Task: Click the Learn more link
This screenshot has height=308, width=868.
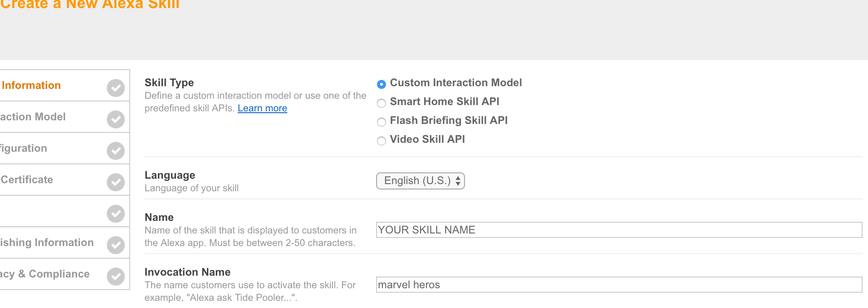Action: click(x=262, y=108)
